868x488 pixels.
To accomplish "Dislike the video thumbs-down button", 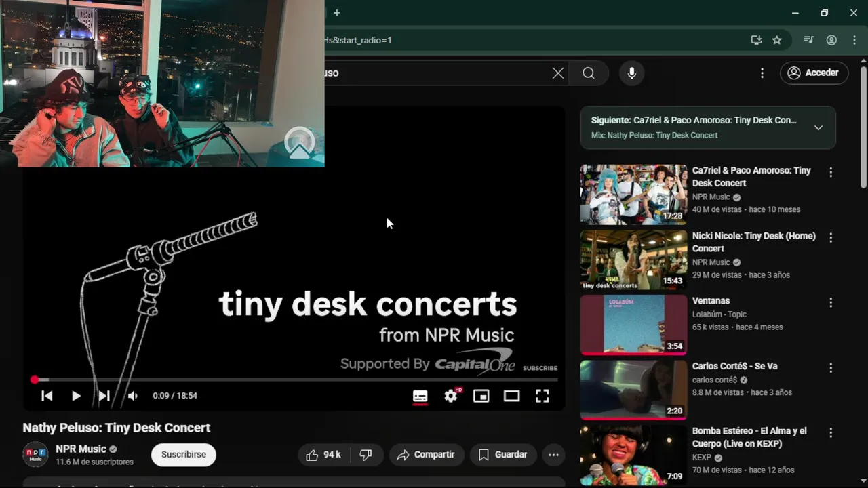I will click(366, 455).
